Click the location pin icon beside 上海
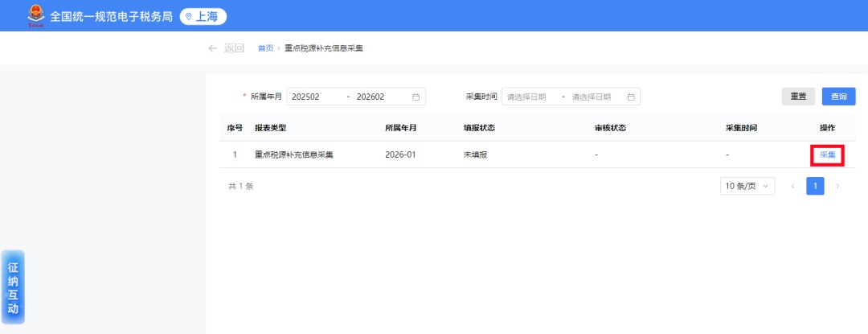Image resolution: width=868 pixels, height=334 pixels. coord(189,16)
